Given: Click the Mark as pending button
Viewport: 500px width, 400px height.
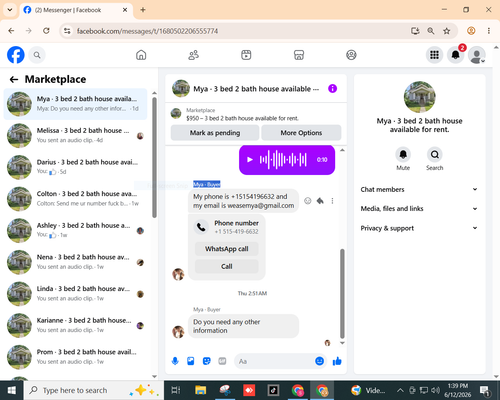Looking at the screenshot, I should [215, 133].
